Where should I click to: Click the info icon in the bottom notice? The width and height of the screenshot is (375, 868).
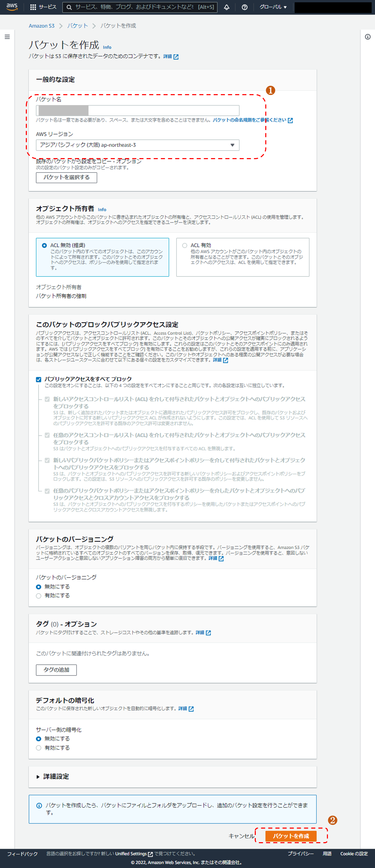pyautogui.click(x=39, y=805)
